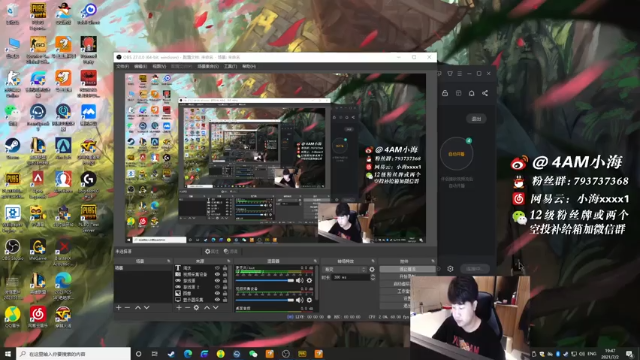Mute the first audio mixer channel

tap(300, 280)
